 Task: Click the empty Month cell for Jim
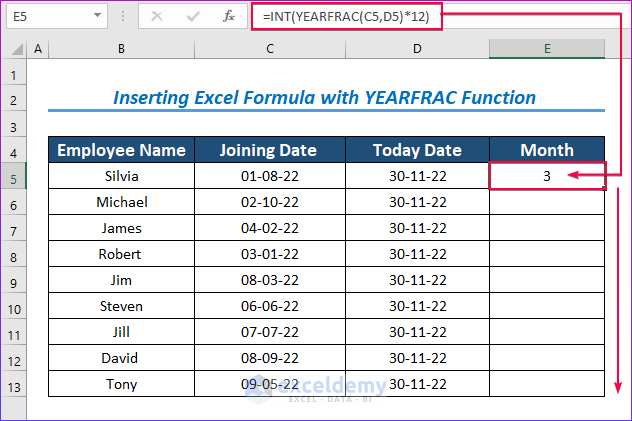pyautogui.click(x=547, y=280)
